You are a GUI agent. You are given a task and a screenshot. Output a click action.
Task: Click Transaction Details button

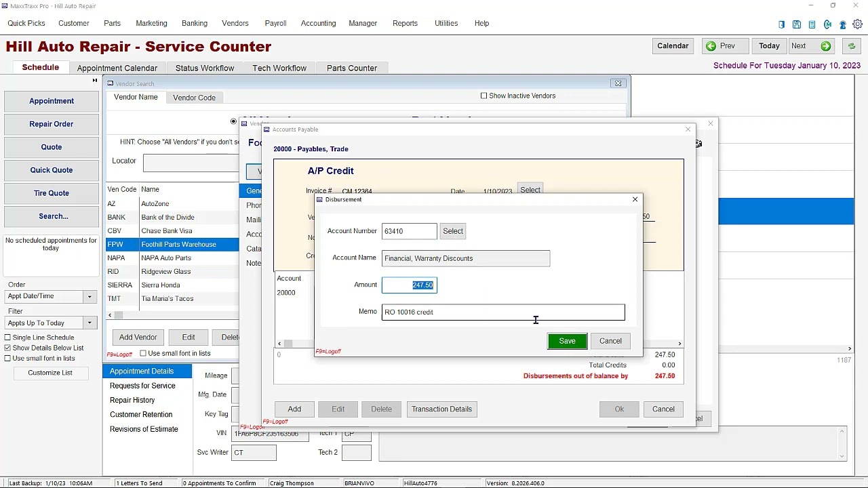pos(441,409)
